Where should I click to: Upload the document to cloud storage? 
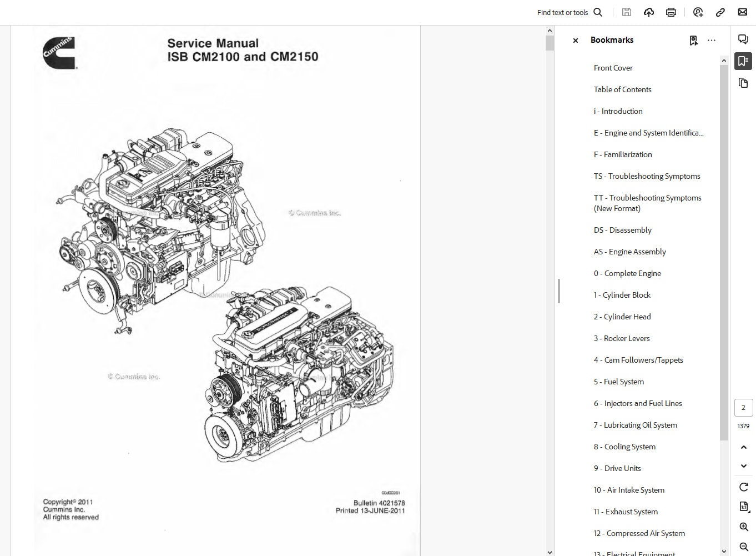point(649,12)
